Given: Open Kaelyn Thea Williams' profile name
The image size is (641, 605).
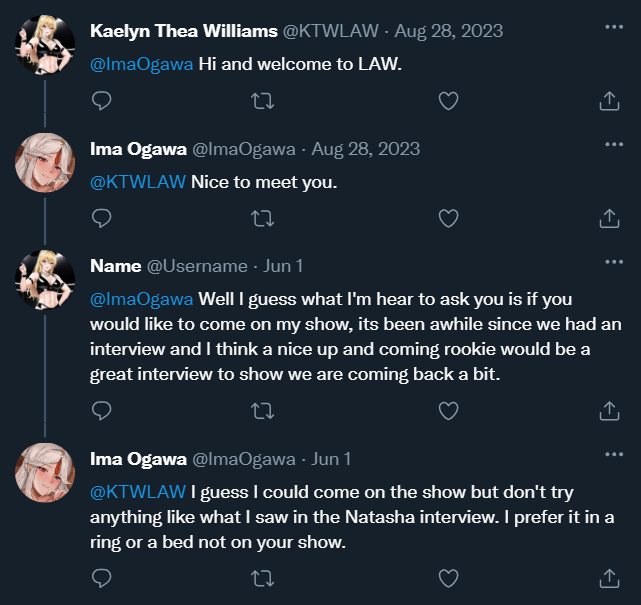Looking at the screenshot, I should click(184, 31).
